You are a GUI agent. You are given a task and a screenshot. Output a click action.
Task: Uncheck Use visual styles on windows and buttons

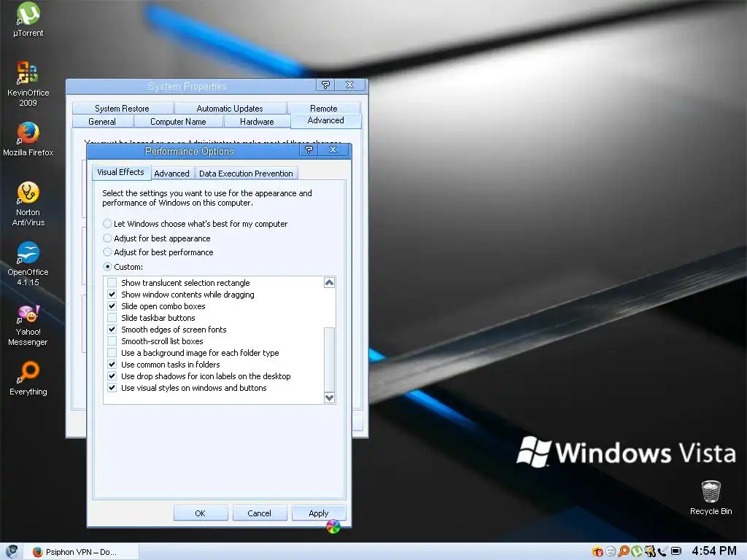[112, 388]
